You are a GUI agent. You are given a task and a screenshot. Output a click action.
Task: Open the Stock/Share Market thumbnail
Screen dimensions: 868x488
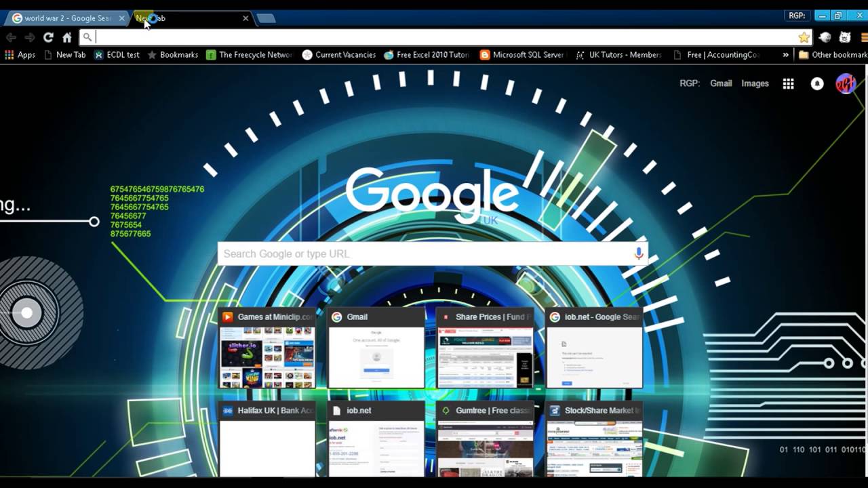(595, 439)
